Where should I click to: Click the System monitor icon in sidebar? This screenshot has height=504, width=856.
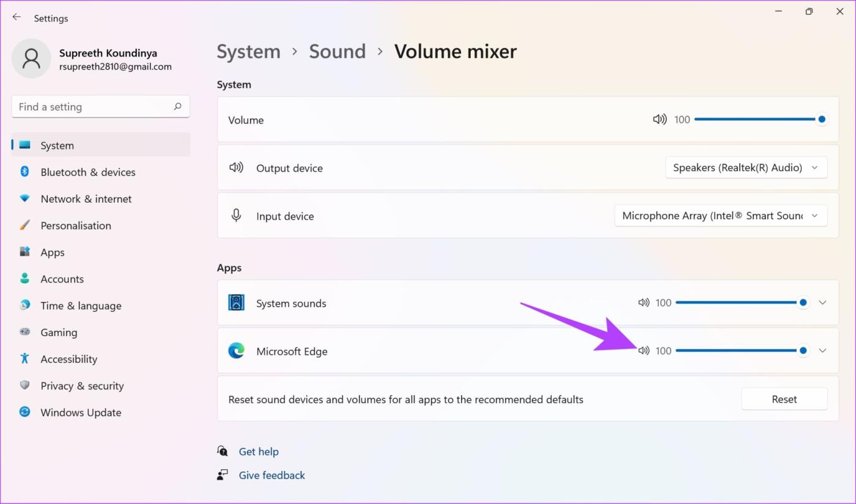click(24, 145)
